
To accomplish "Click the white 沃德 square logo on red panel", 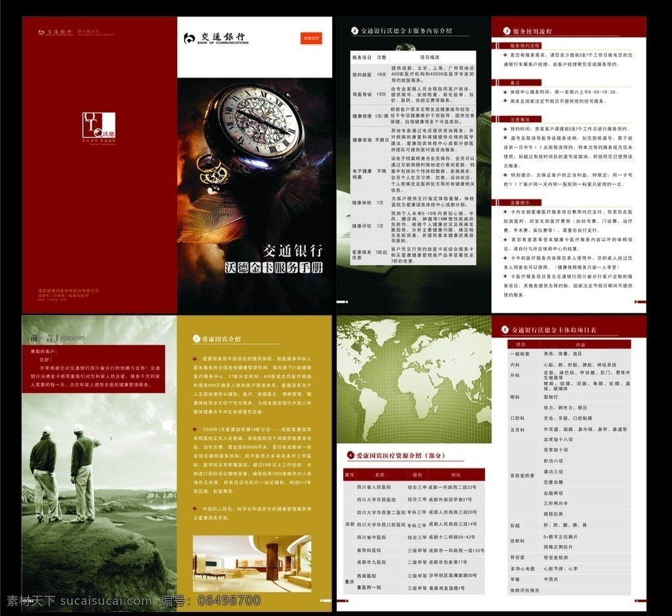I will [98, 125].
